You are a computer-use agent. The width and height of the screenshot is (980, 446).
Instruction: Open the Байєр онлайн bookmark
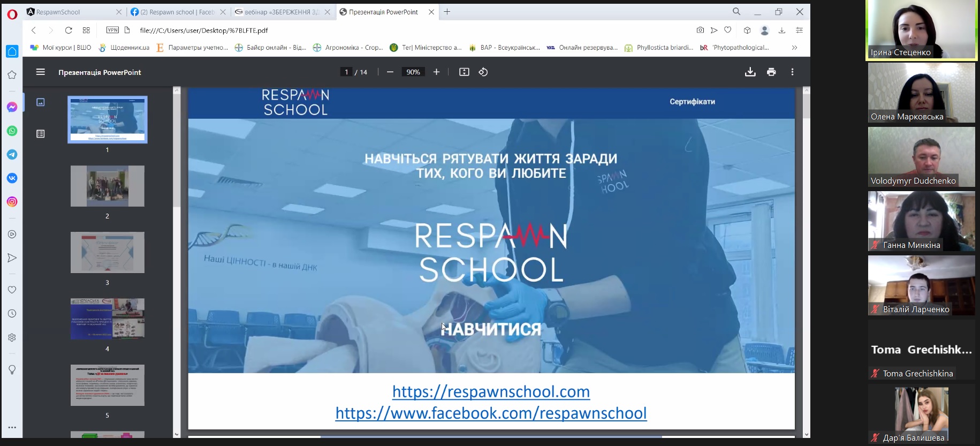pyautogui.click(x=270, y=48)
